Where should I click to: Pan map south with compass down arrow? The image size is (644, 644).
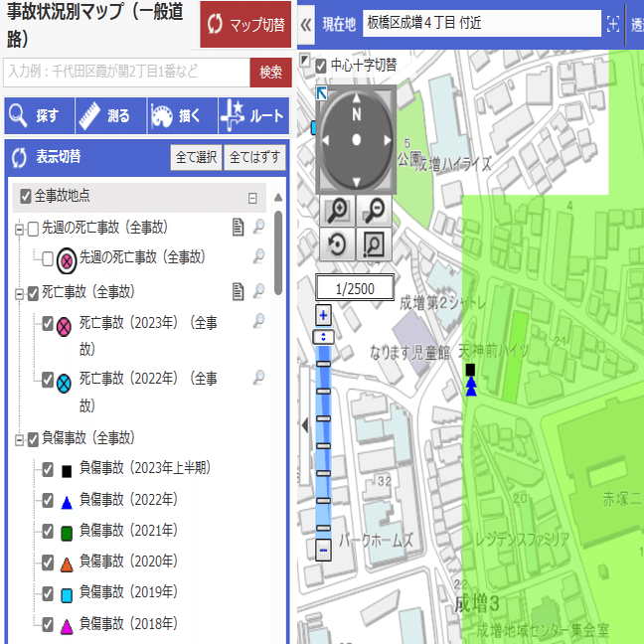tap(356, 182)
